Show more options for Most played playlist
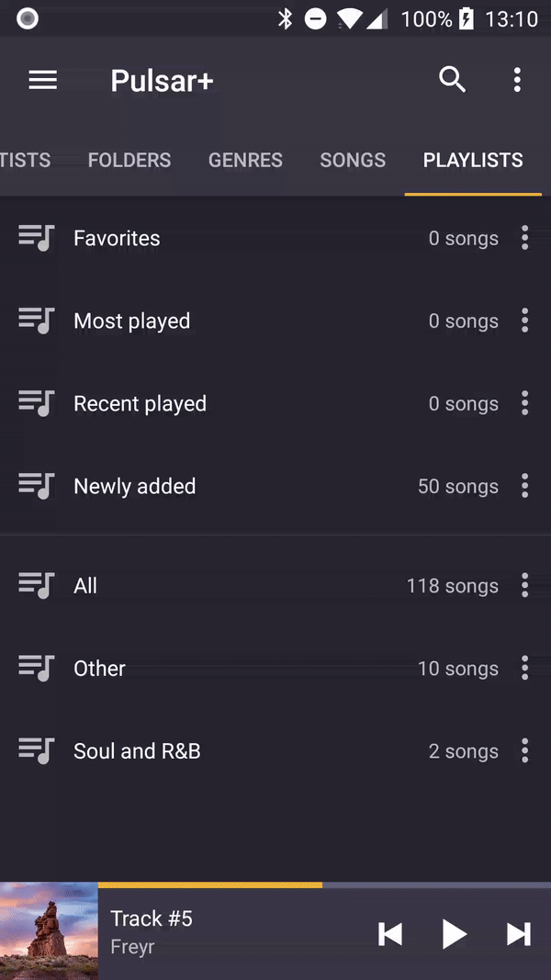 pos(524,321)
